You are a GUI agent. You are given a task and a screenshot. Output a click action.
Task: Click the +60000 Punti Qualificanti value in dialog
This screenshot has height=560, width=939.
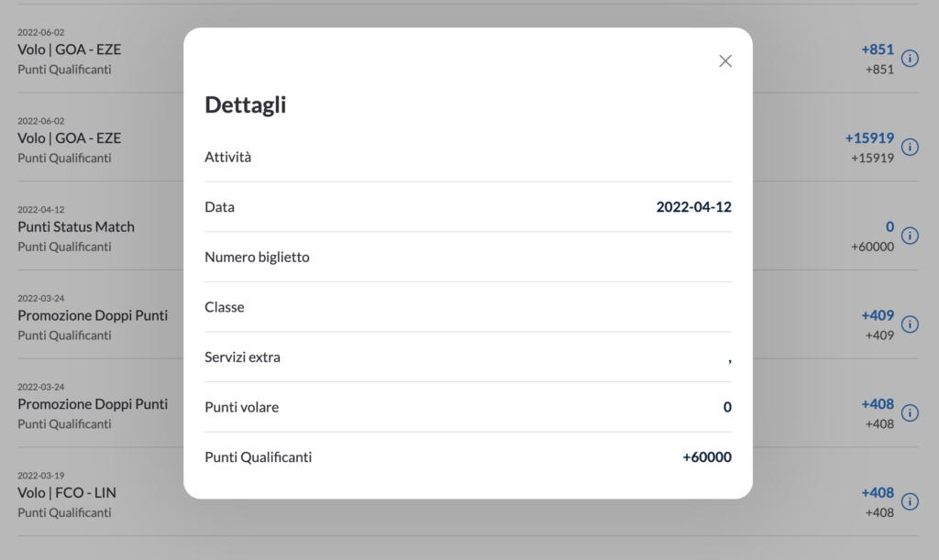pyautogui.click(x=707, y=457)
